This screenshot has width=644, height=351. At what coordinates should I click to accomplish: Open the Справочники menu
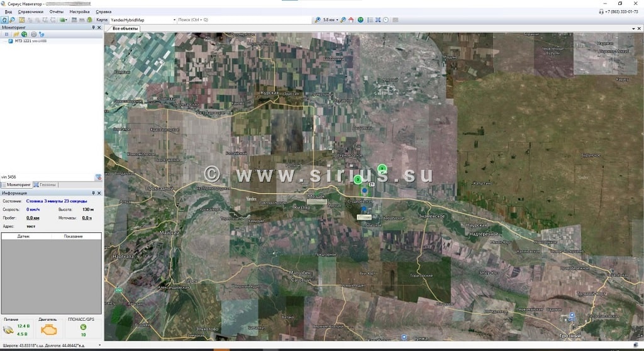click(x=30, y=12)
